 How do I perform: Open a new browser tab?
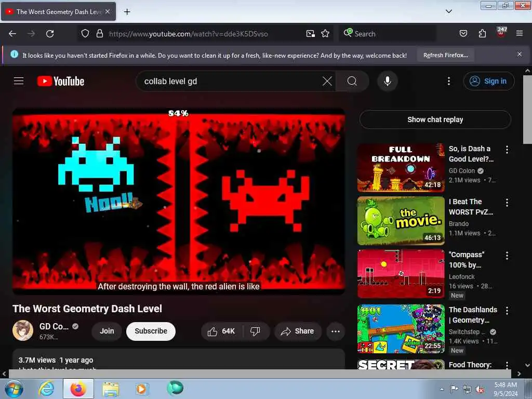127,12
